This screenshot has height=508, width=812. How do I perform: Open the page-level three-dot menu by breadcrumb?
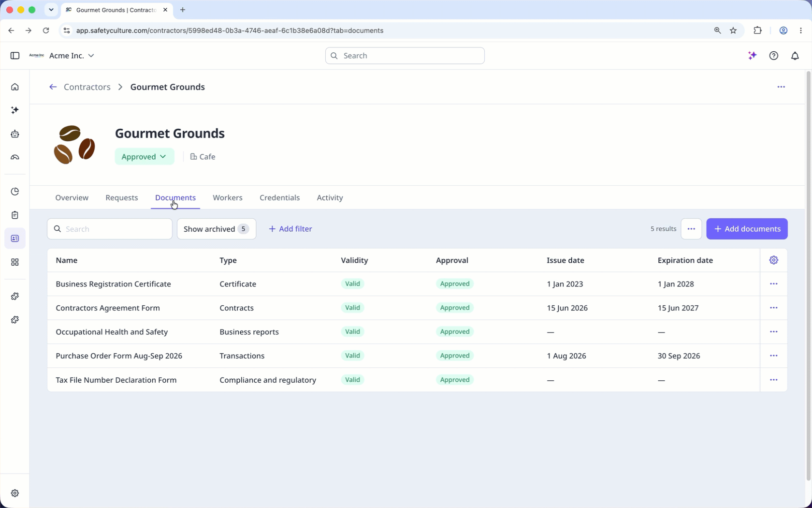point(781,87)
